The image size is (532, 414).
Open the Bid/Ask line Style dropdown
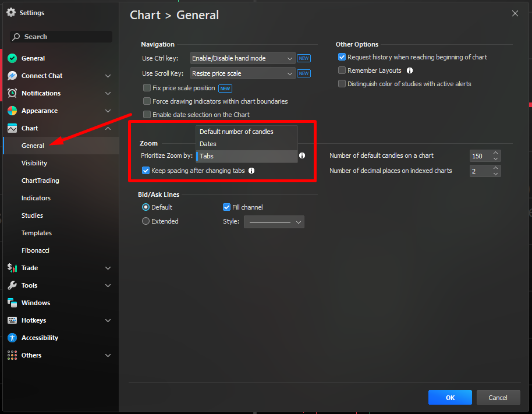(x=274, y=222)
